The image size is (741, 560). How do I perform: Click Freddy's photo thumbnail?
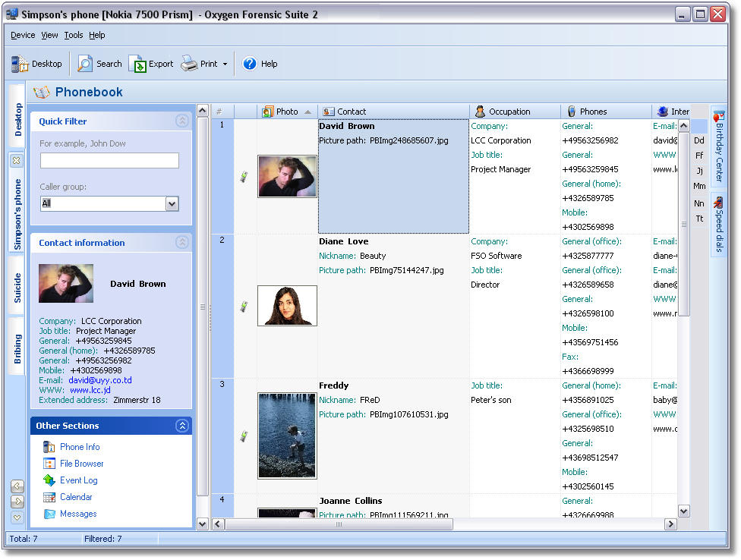287,436
